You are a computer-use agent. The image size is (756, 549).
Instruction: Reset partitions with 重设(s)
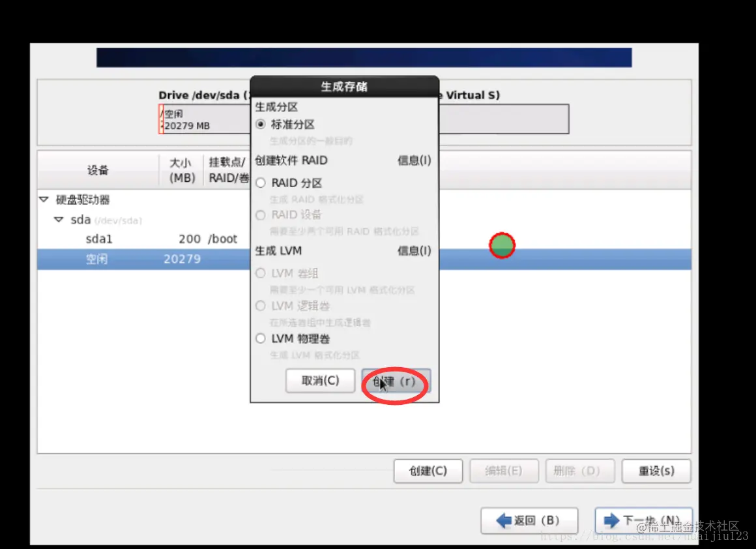[x=656, y=471]
